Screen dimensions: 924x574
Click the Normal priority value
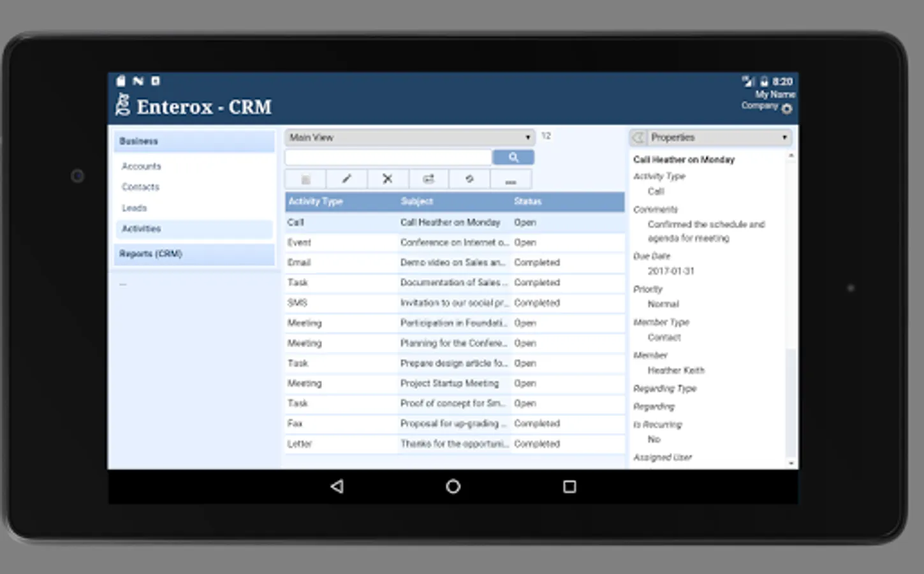(663, 304)
